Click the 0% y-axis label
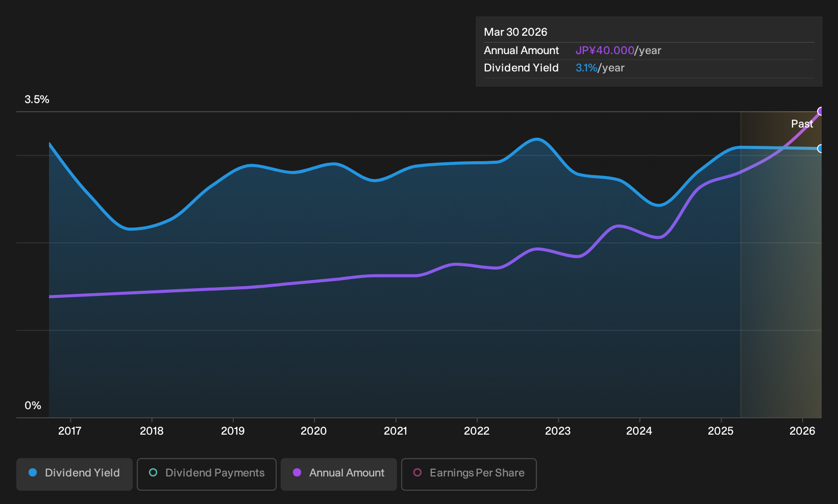 click(x=33, y=406)
